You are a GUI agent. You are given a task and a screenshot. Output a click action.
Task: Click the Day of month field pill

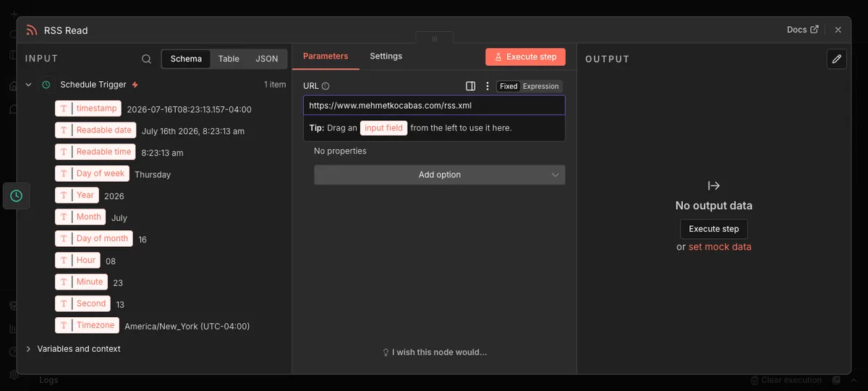pyautogui.click(x=94, y=239)
